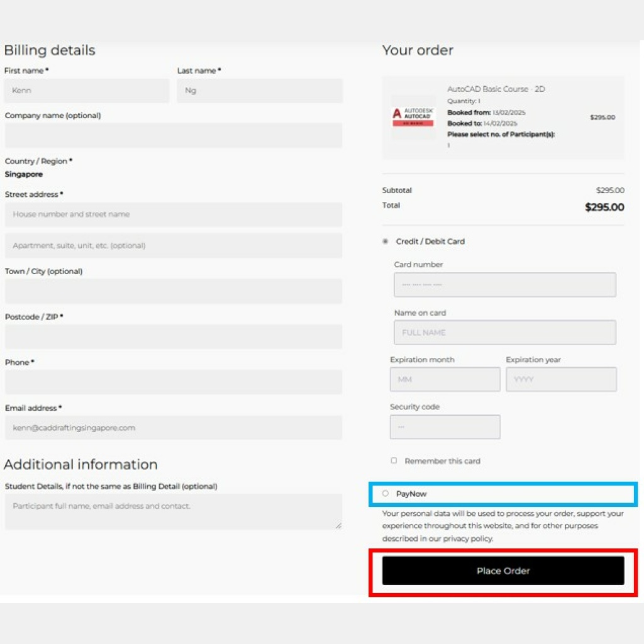Click the Expiration month field

coord(445,379)
